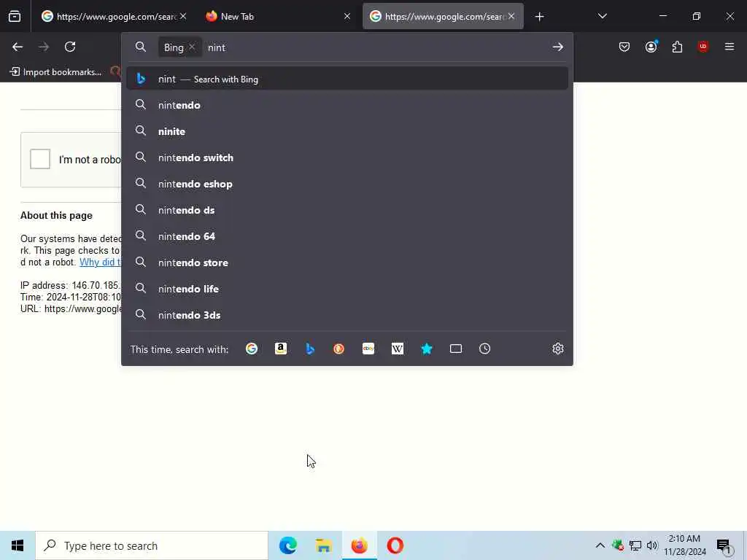Screen dimensions: 747x560
Task: Check the I'm not a robot checkbox
Action: coord(40,159)
